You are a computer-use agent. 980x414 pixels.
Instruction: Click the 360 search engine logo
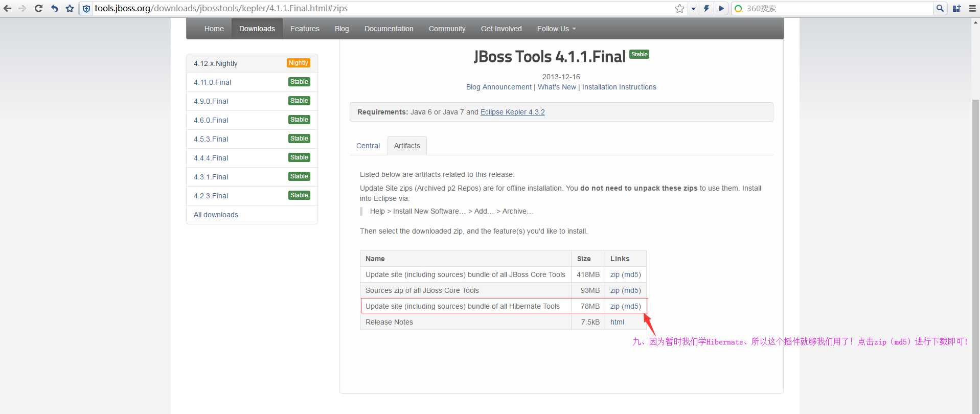(x=738, y=9)
